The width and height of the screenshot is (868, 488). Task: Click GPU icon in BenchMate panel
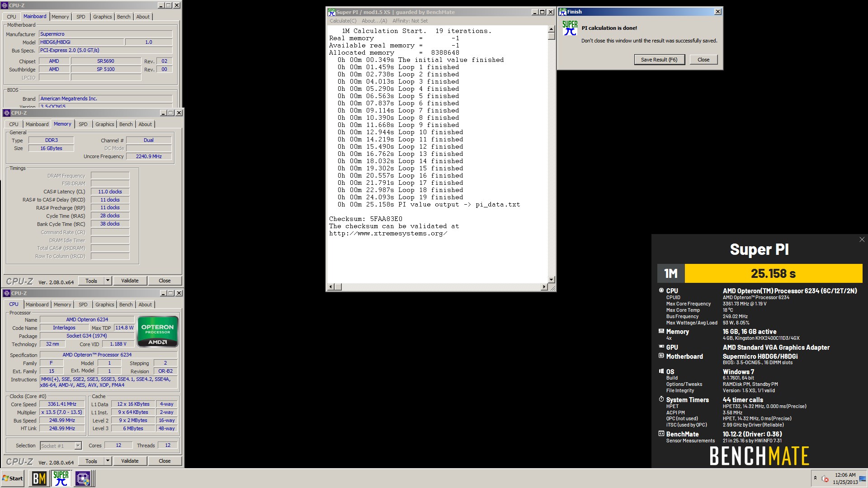point(661,347)
